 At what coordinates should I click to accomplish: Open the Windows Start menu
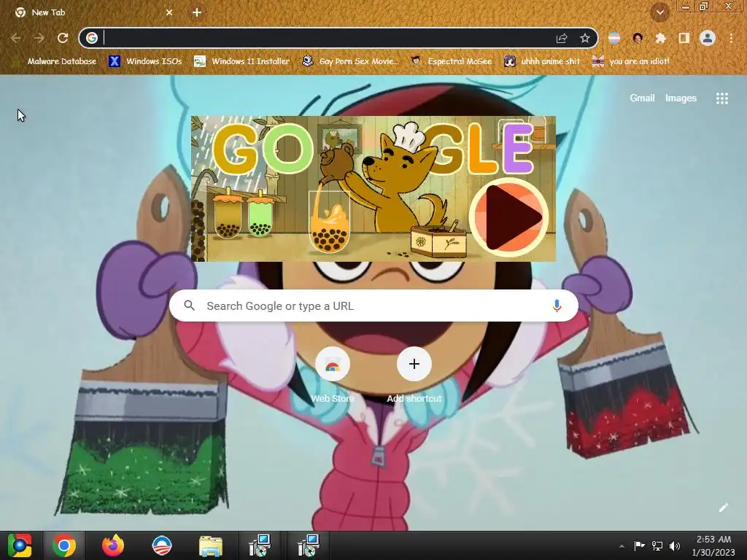pyautogui.click(x=20, y=545)
